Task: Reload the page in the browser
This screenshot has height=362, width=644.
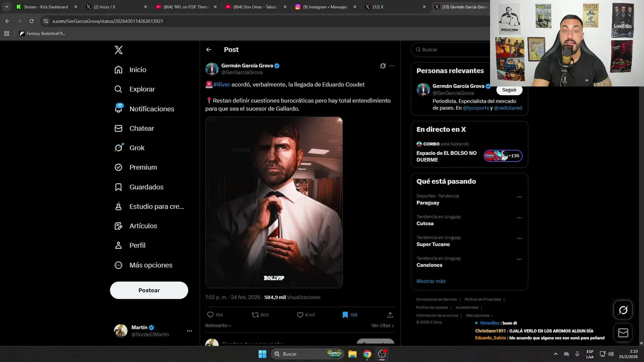Action: click(x=31, y=21)
